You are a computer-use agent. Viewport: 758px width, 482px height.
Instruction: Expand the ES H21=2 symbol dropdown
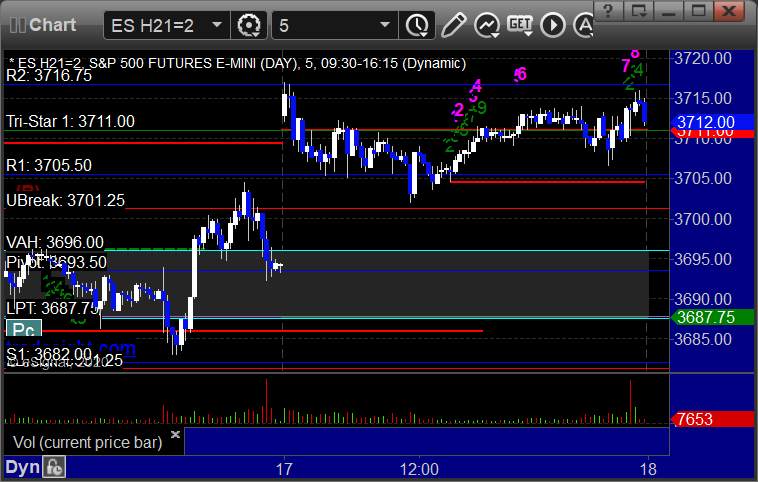click(x=217, y=25)
